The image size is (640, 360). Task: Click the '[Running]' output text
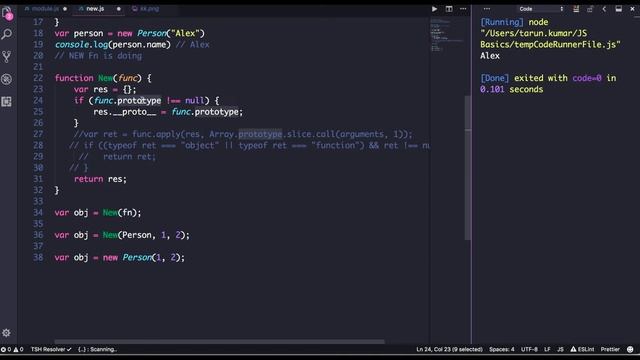[x=502, y=22]
